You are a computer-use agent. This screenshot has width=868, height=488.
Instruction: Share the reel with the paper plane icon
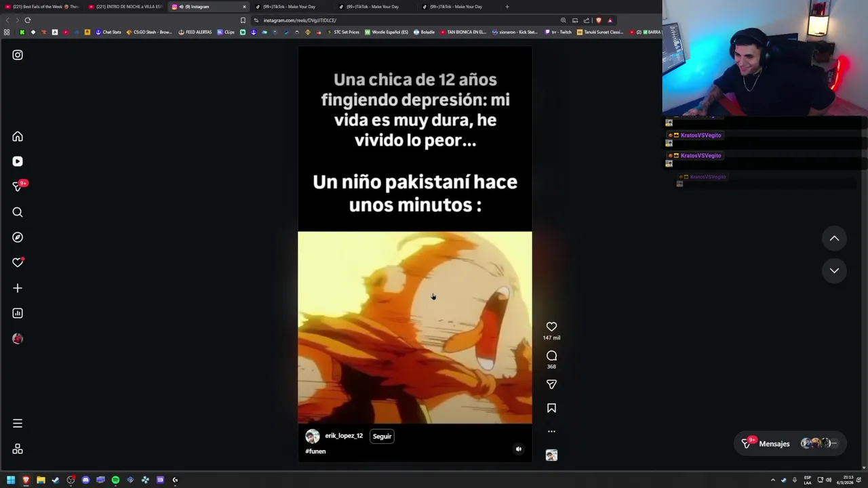551,384
